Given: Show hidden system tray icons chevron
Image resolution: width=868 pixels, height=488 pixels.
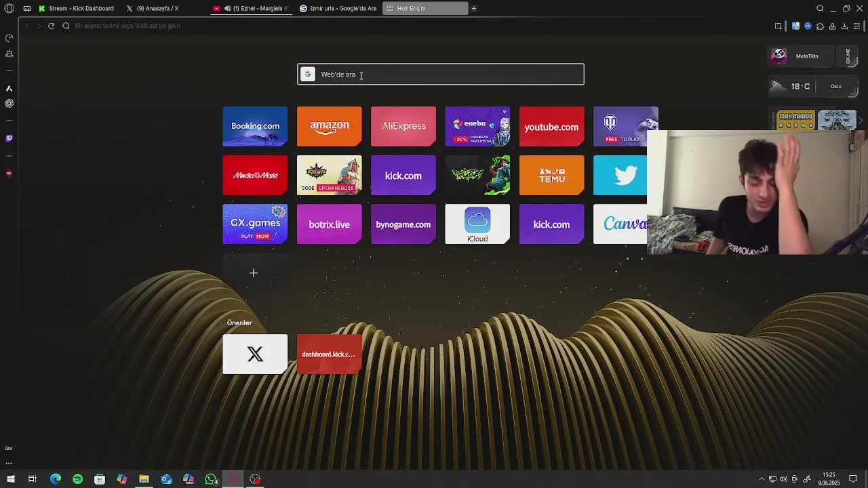Looking at the screenshot, I should pos(761,479).
